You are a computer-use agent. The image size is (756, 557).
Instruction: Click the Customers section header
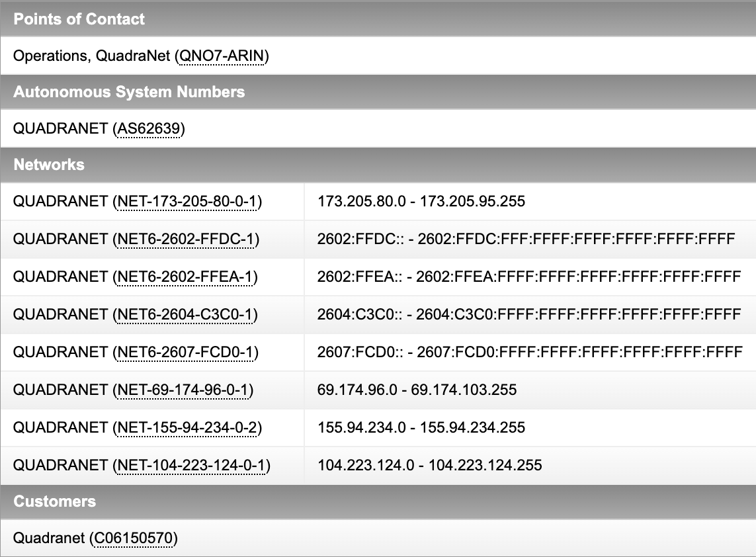[x=378, y=501]
